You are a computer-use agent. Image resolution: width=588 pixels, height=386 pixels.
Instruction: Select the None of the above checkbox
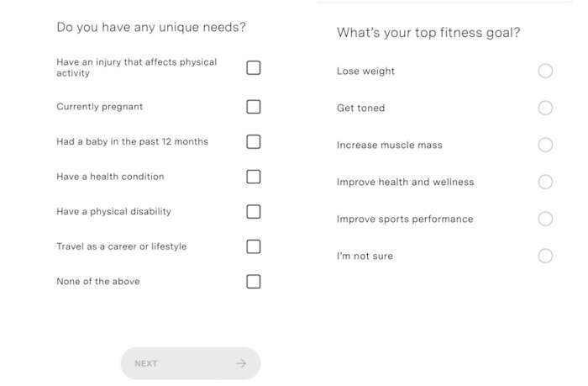pos(253,281)
